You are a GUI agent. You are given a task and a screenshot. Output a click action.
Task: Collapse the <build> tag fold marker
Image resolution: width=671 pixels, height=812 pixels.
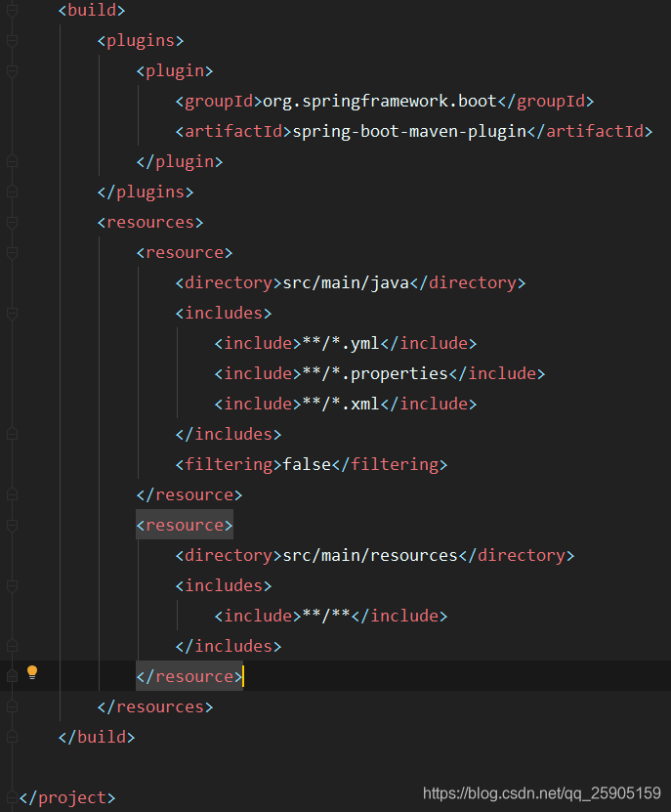[13, 11]
